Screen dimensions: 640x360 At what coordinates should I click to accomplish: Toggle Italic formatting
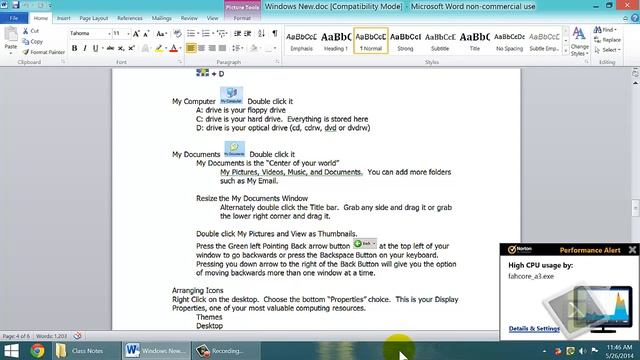[x=84, y=48]
